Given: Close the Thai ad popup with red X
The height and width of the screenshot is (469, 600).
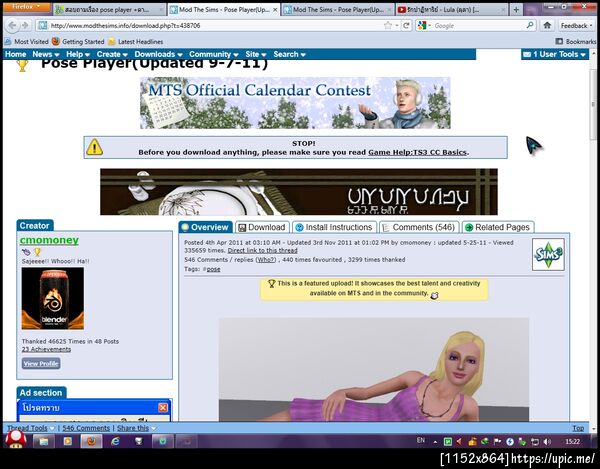Looking at the screenshot, I should pos(163,408).
